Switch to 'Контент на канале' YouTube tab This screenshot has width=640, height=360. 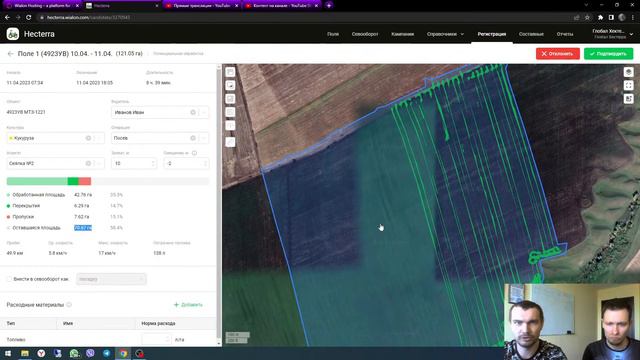[281, 6]
